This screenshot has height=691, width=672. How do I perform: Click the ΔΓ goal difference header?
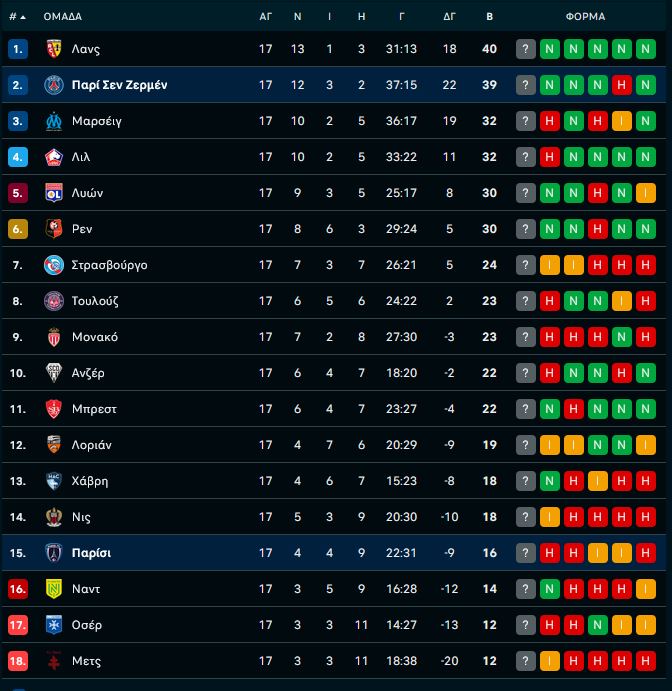pos(450,17)
